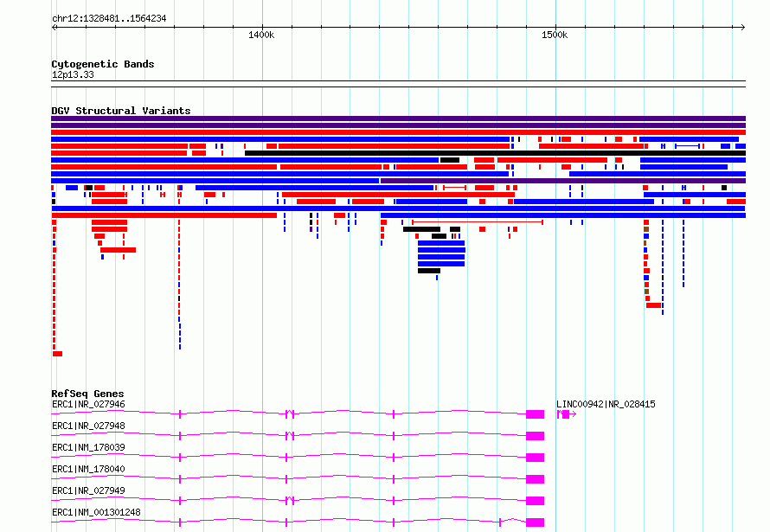Click the large final exon of ERC1|NR_027949
This screenshot has width=770, height=532.
536,501
